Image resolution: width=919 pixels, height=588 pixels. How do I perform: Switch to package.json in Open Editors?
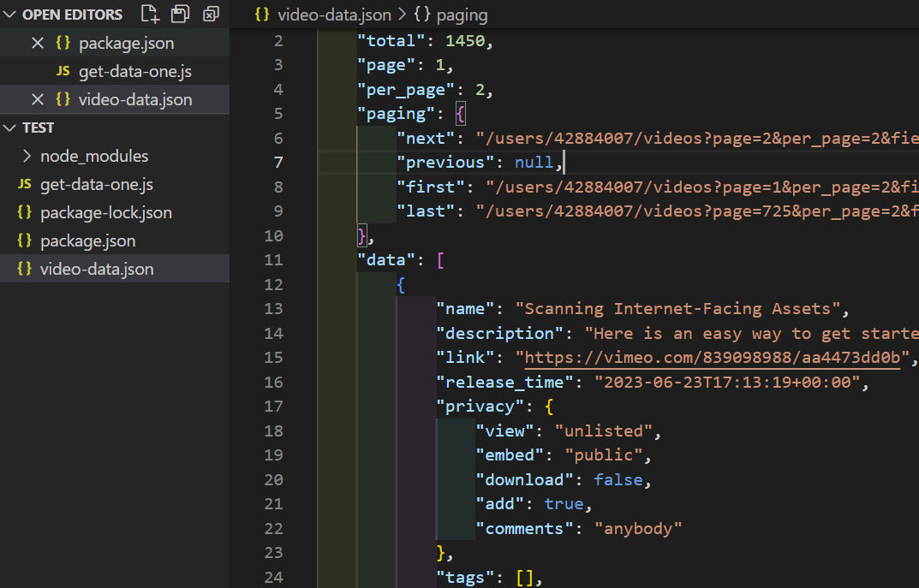point(125,42)
